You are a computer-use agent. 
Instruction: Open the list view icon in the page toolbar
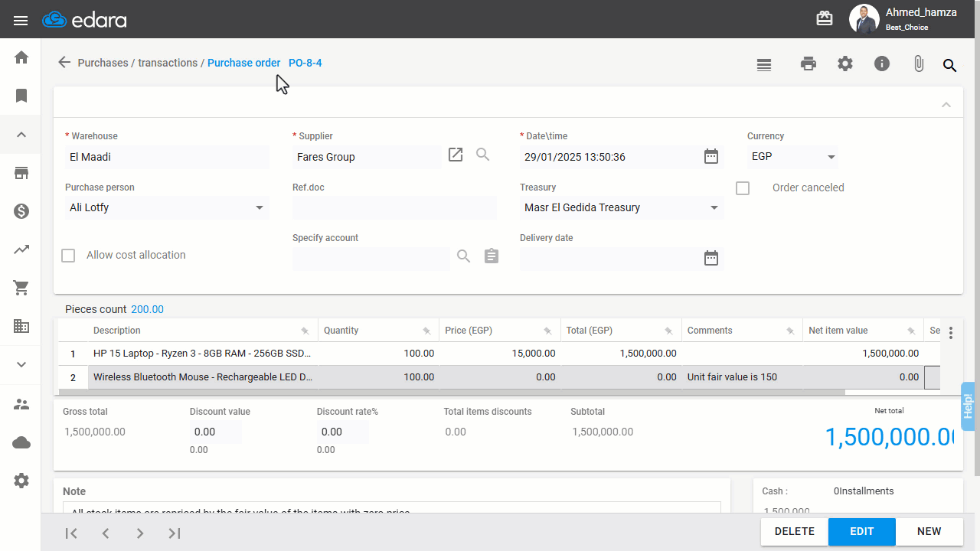[x=763, y=65]
